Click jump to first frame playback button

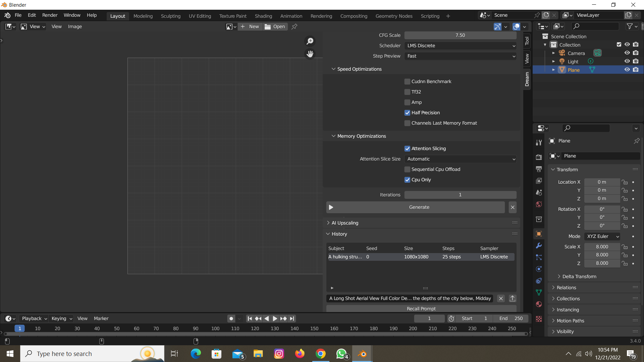click(250, 318)
